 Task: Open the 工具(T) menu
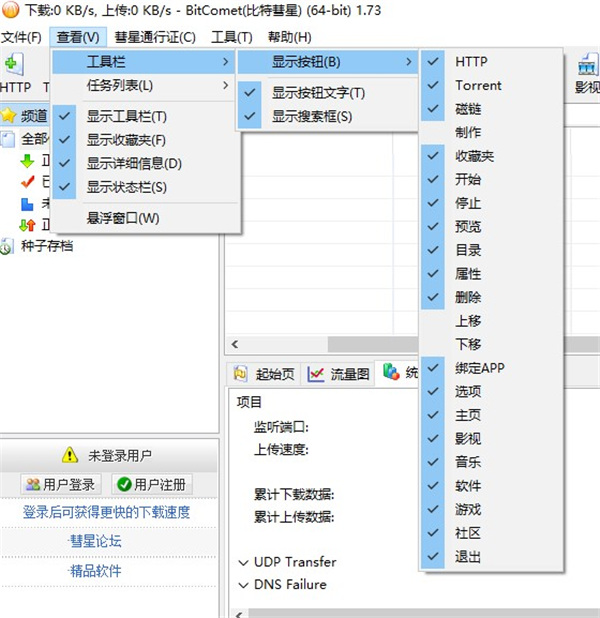pos(232,37)
